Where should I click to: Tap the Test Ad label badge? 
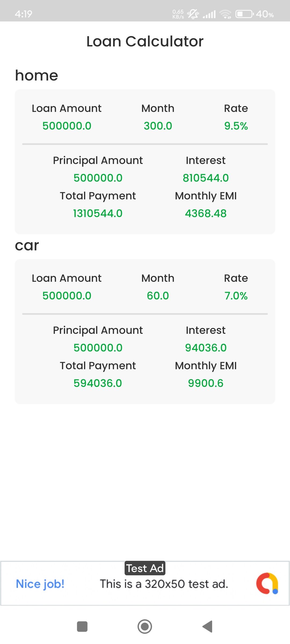point(145,568)
